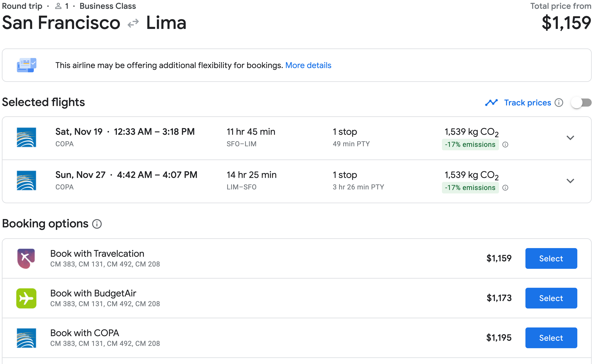
Task: Click the COPA logo on Nov 19 flight
Action: point(26,137)
